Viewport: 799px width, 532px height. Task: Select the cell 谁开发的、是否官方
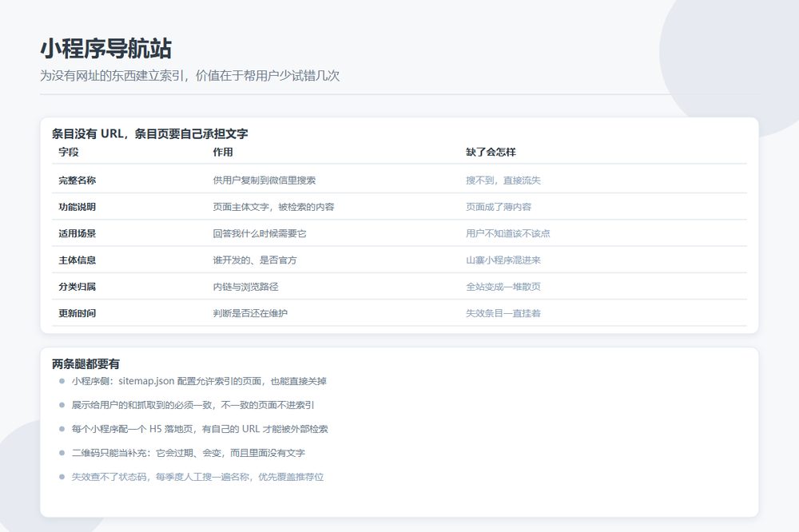point(255,260)
